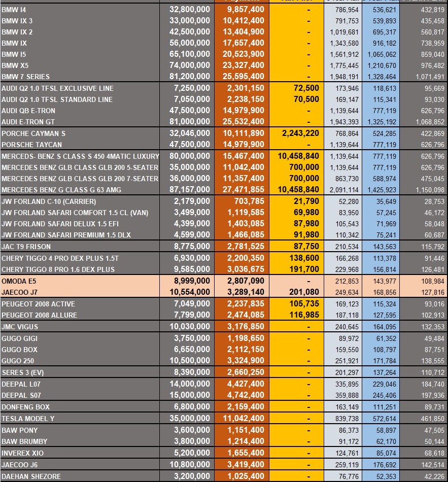Select the TESLA MODEL Y cell

80,419
